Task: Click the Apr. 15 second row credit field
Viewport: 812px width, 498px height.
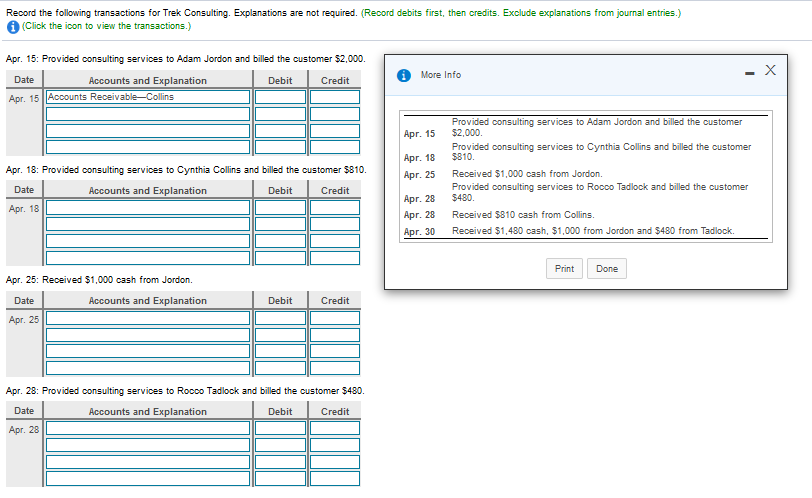Action: pos(335,114)
